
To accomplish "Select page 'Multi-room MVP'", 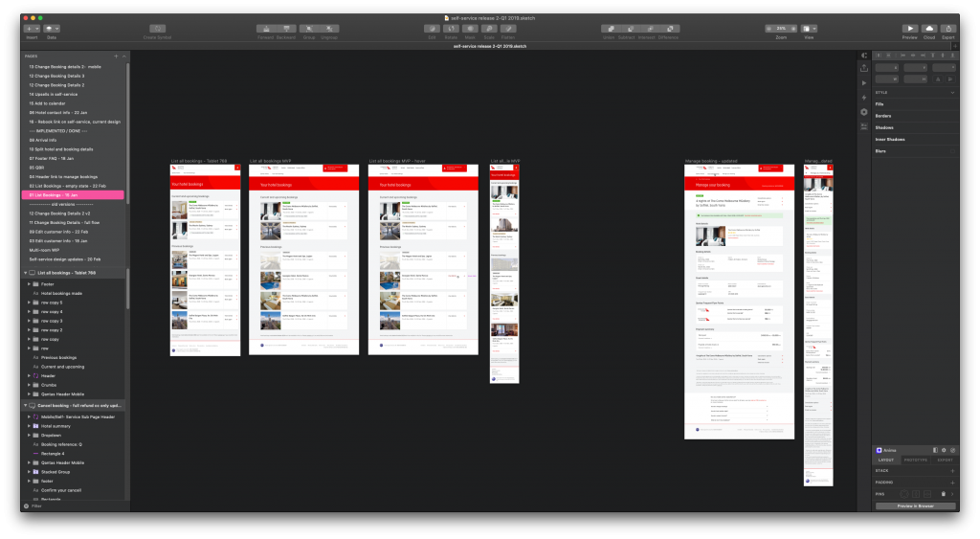I will [44, 250].
